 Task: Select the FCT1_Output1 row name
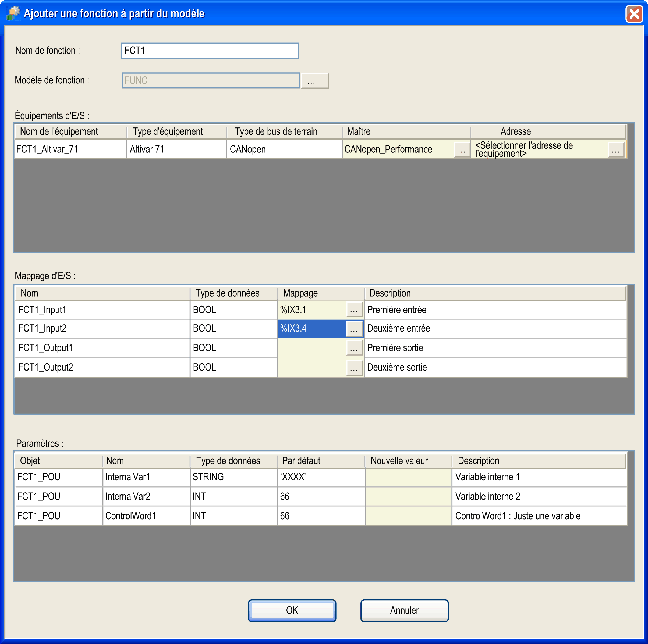102,348
